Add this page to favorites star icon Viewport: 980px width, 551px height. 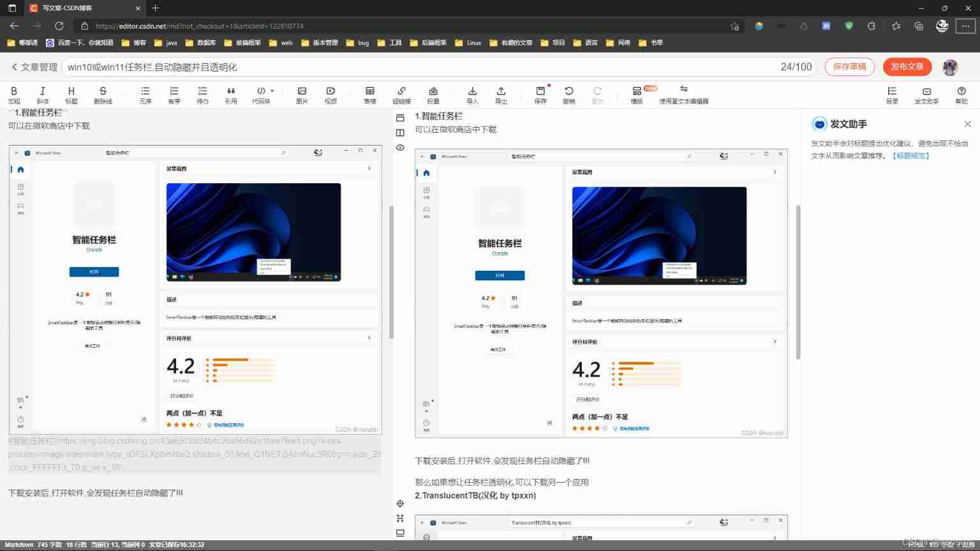[735, 26]
